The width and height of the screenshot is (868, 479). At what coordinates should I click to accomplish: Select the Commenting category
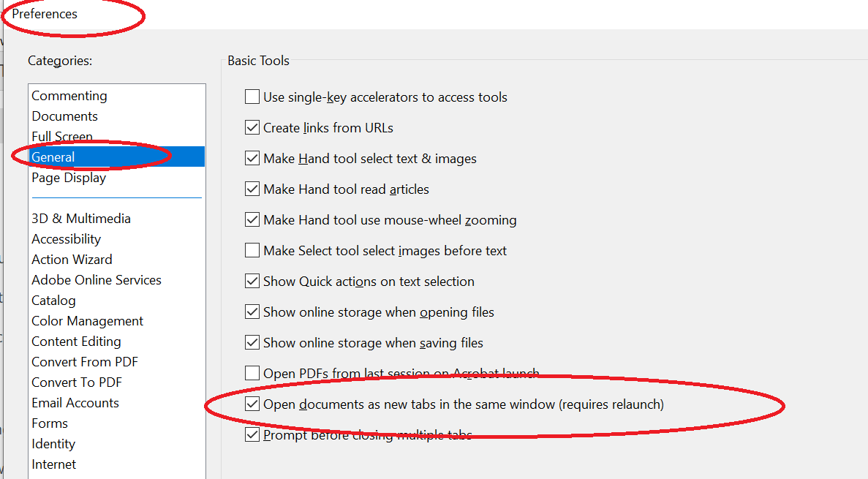click(69, 96)
